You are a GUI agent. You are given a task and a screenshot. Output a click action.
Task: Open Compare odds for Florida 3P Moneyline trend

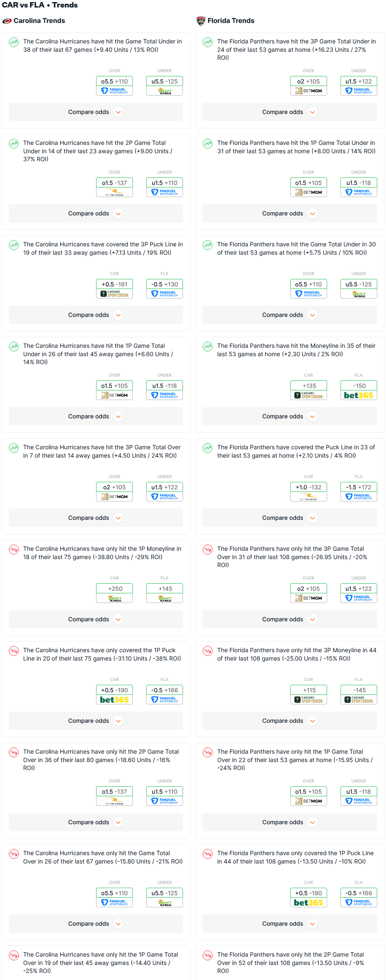coord(289,721)
